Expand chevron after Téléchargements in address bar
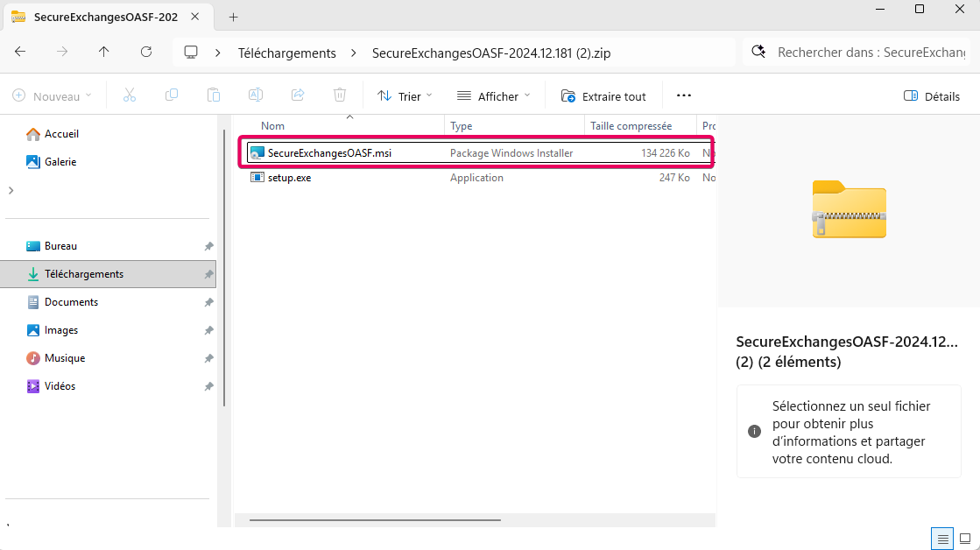980x550 pixels. (x=354, y=53)
